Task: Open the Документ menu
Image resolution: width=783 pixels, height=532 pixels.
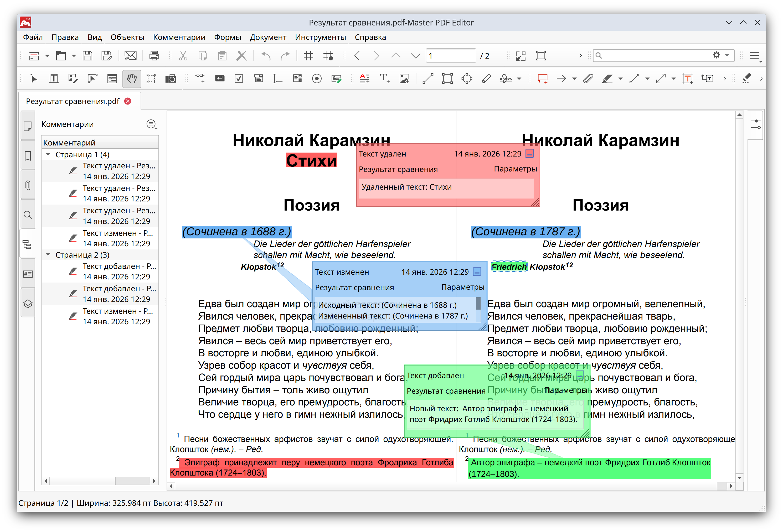Action: pos(268,37)
